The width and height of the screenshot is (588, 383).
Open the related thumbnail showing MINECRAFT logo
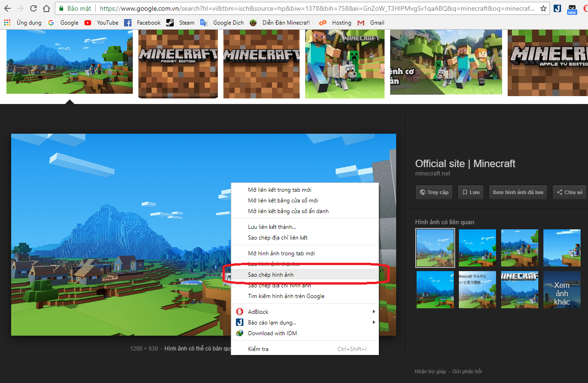[520, 290]
